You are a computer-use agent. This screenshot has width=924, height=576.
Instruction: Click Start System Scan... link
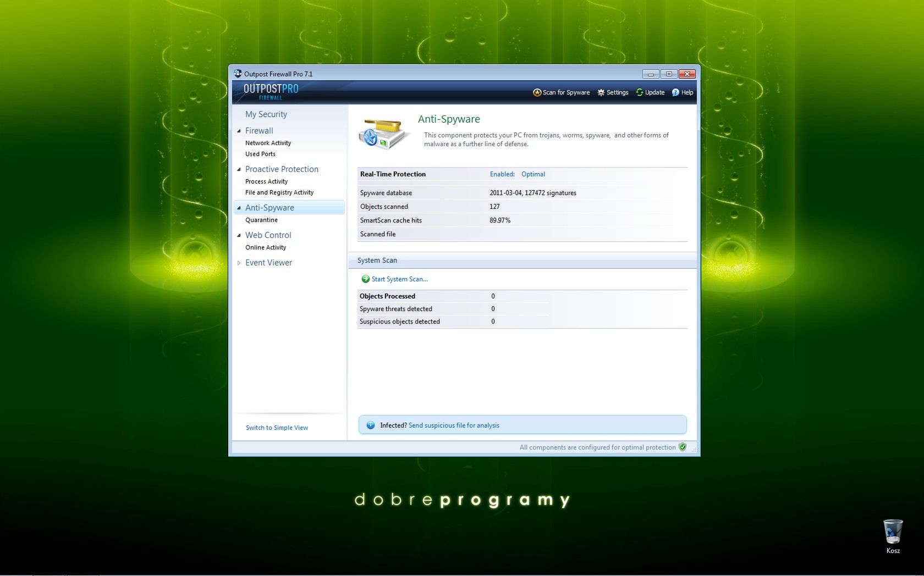[x=399, y=279]
